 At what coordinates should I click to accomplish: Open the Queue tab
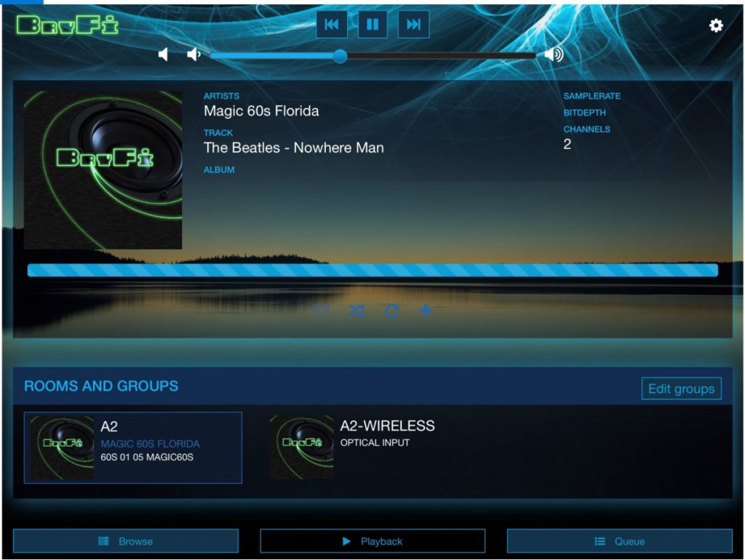620,541
